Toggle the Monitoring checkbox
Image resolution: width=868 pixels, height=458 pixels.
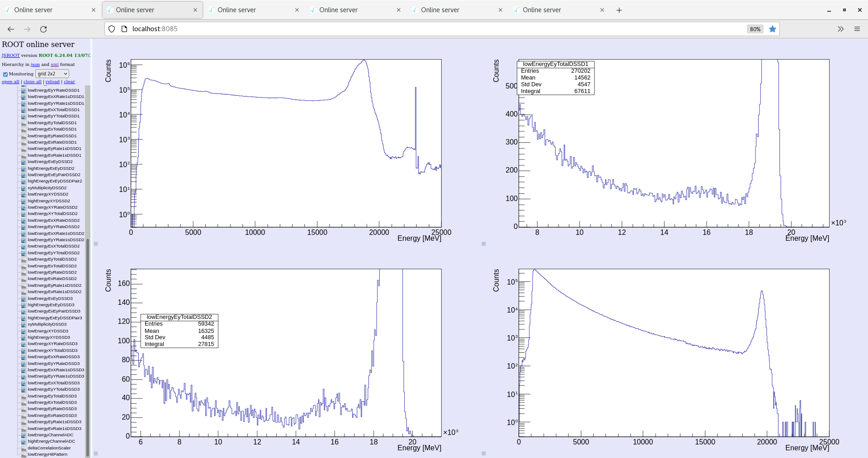pos(5,74)
